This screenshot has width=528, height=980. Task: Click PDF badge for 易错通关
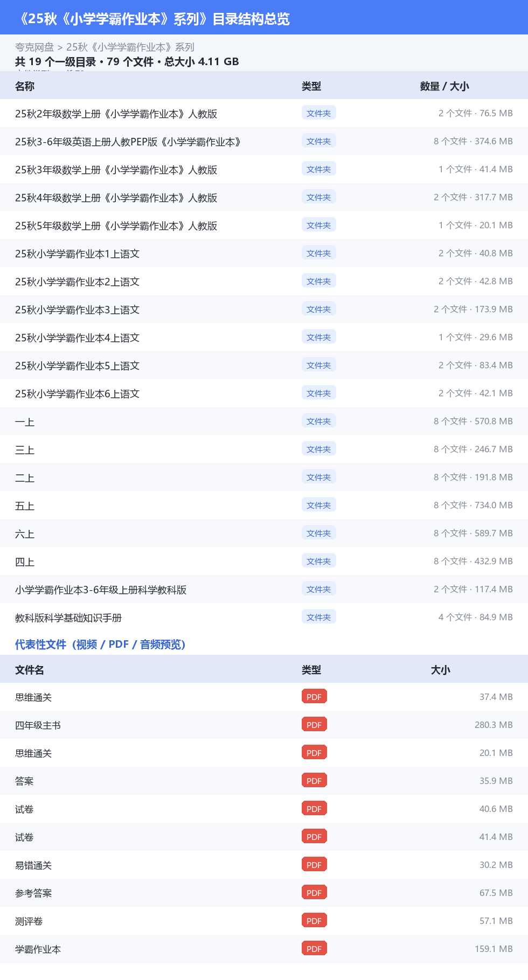[314, 865]
